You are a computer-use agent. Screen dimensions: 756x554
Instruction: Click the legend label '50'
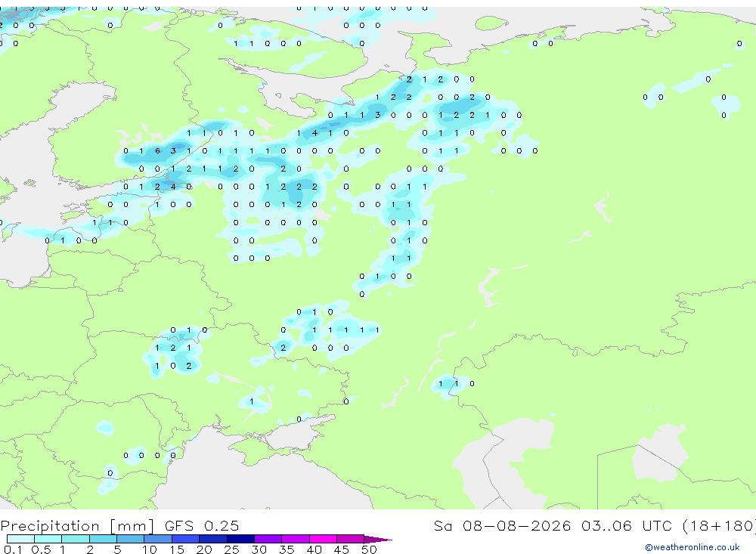tap(369, 549)
